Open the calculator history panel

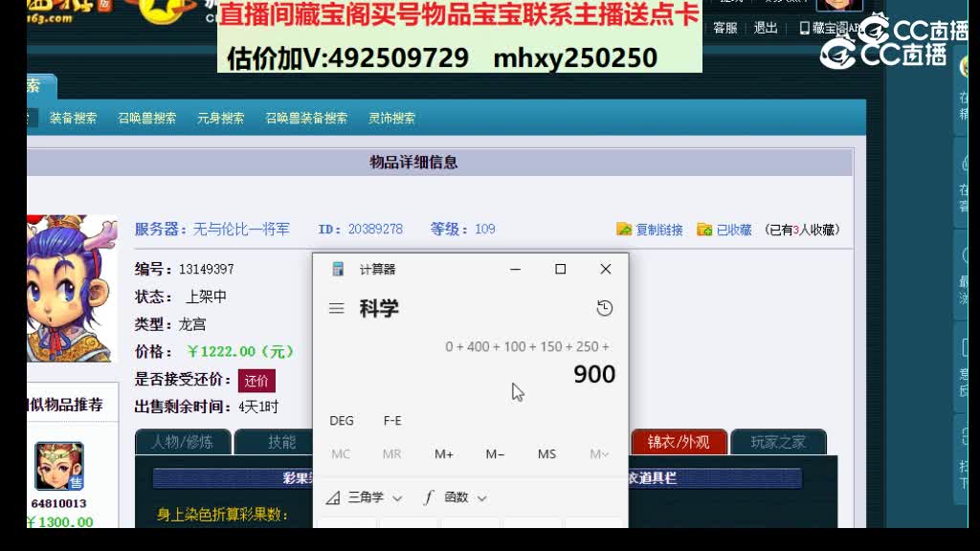(x=603, y=308)
